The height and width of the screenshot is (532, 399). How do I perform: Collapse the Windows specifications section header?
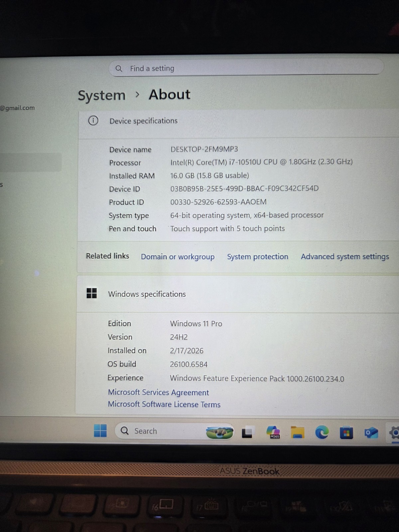coord(238,294)
